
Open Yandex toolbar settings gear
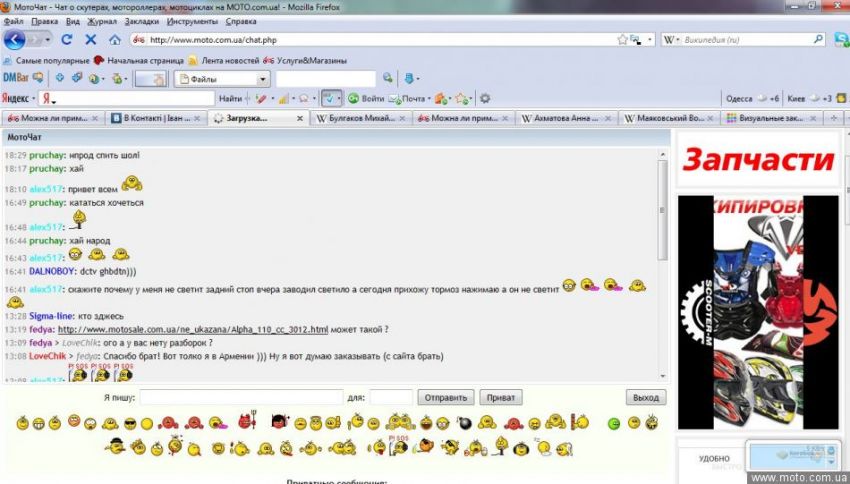(485, 99)
